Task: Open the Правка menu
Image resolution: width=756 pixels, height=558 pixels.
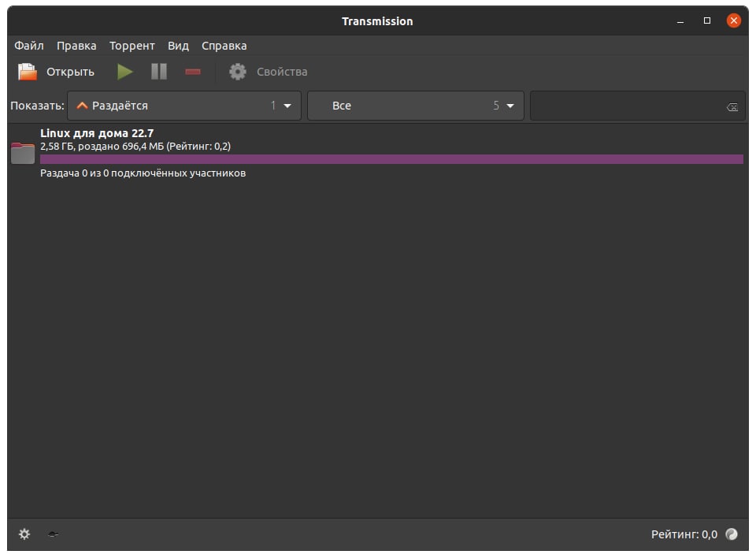Action: click(76, 46)
